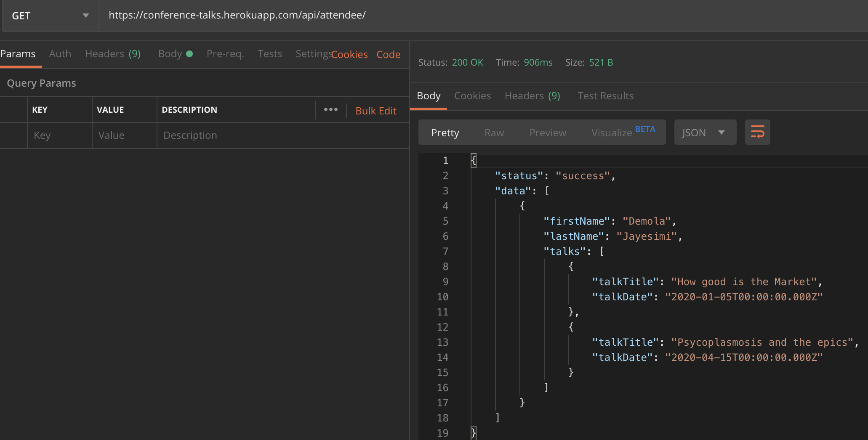Open the response Headers (9) tab
This screenshot has width=868, height=440.
[x=533, y=96]
